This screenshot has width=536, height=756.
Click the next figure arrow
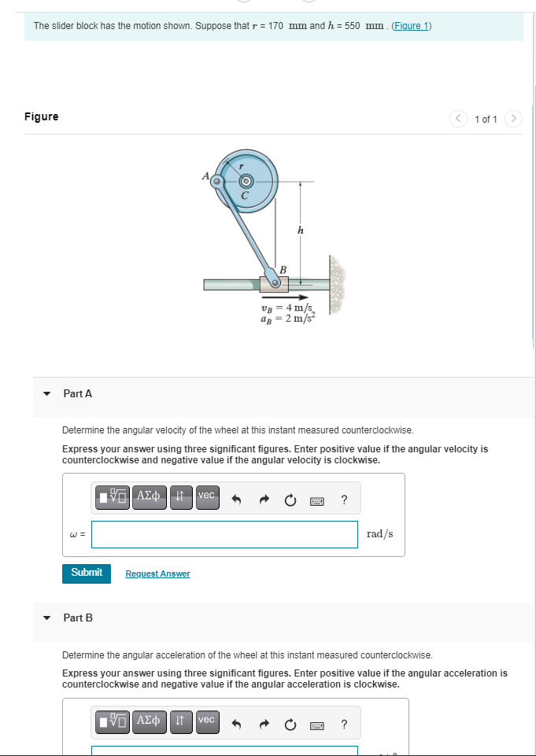[513, 119]
